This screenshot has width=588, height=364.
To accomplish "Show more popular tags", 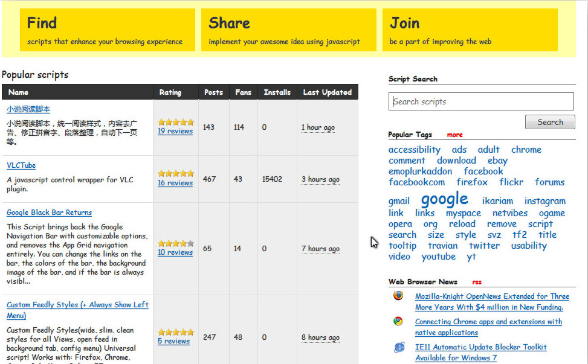I will [454, 135].
